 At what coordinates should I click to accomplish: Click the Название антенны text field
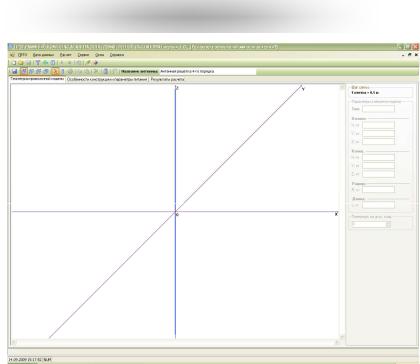[x=208, y=71]
